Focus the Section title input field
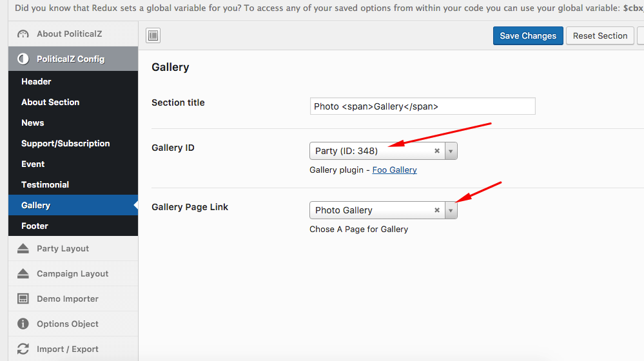644x361 pixels. [x=423, y=106]
